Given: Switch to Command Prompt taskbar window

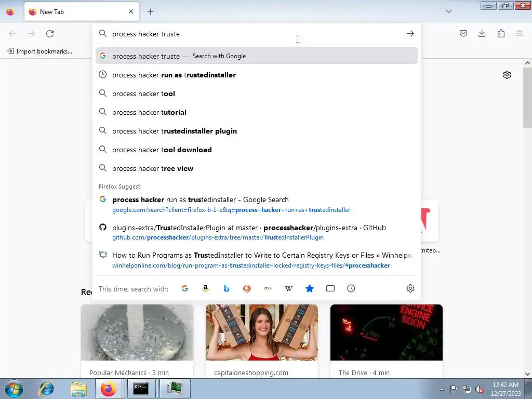Looking at the screenshot, I should pyautogui.click(x=141, y=389).
